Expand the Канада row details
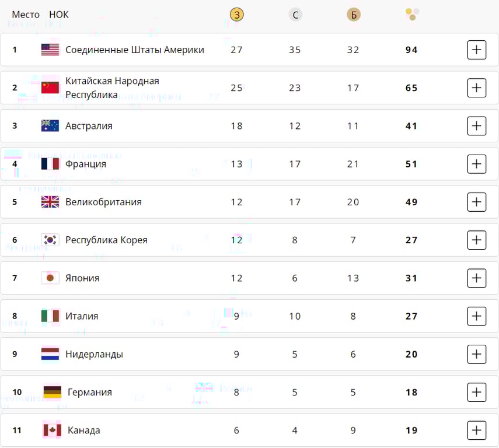 477,430
